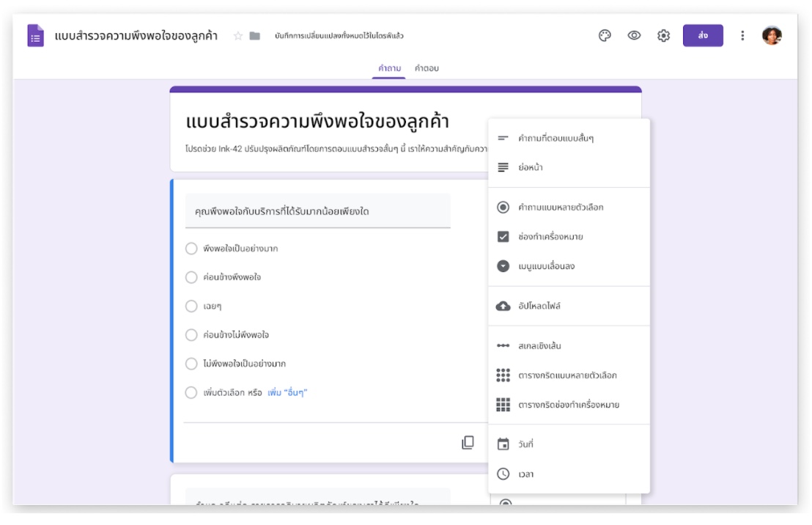812x525 pixels.
Task: Open the account profile avatar
Action: 772,35
